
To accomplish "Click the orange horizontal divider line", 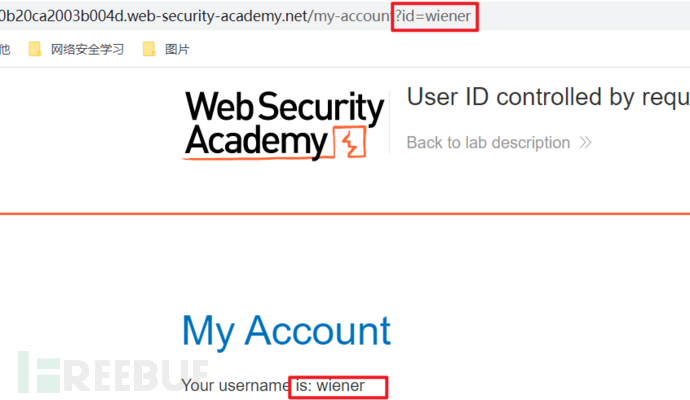I will (x=345, y=213).
